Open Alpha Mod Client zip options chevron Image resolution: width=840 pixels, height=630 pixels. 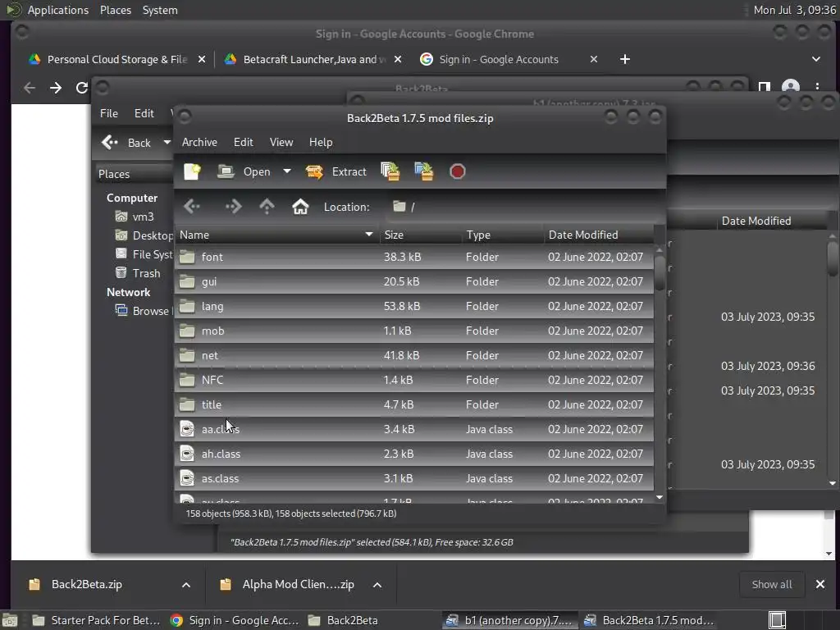point(377,584)
